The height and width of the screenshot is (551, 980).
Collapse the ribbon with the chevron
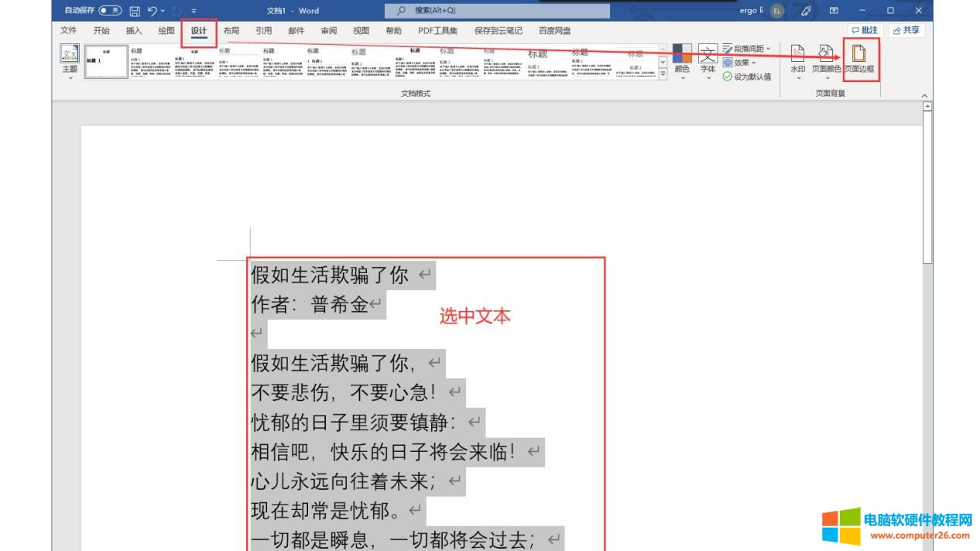point(926,95)
